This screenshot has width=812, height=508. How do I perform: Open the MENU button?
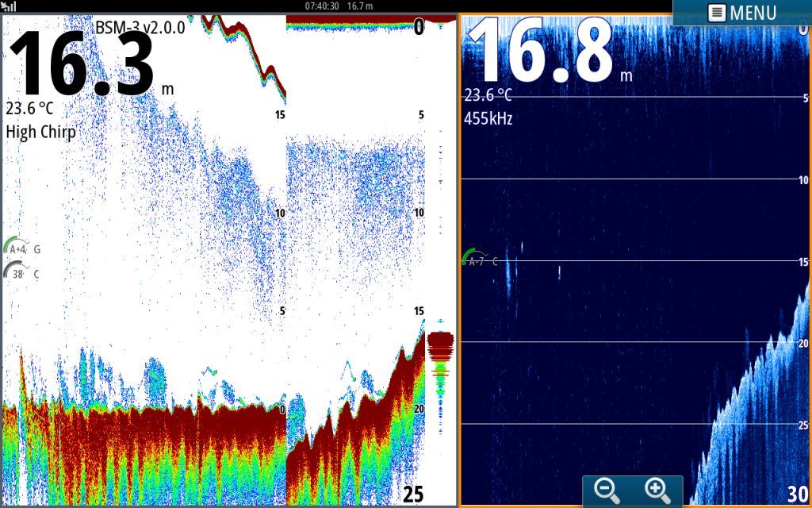pyautogui.click(x=742, y=13)
